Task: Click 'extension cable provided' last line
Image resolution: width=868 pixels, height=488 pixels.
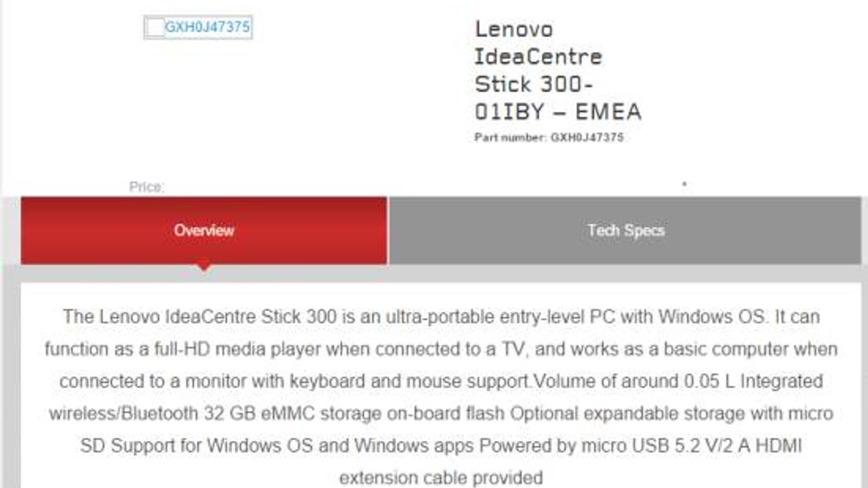Action: tap(441, 478)
